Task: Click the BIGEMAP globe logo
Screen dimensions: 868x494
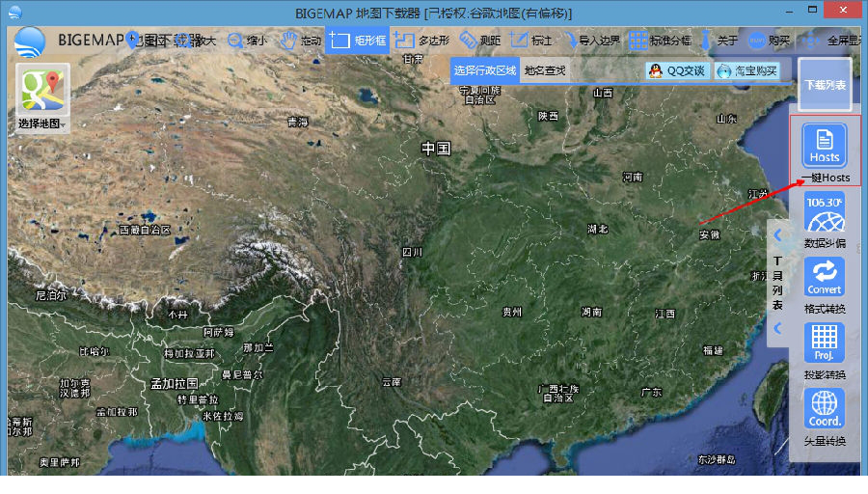Action: pyautogui.click(x=29, y=42)
